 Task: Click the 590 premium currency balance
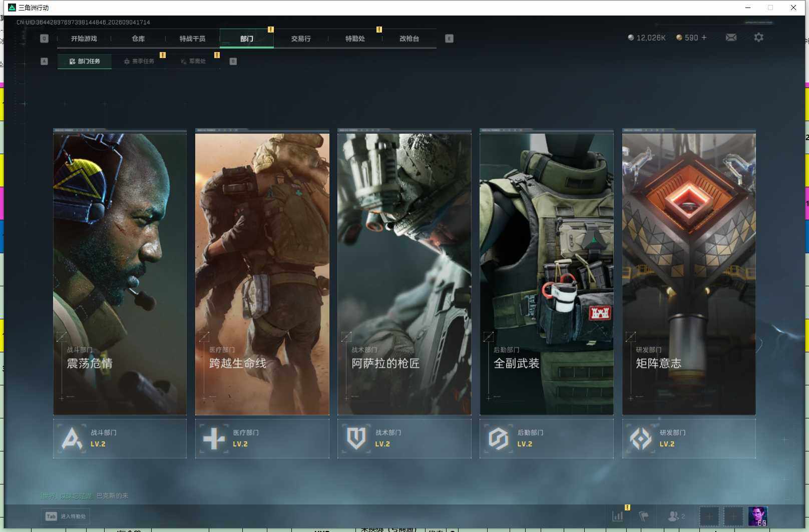click(687, 38)
